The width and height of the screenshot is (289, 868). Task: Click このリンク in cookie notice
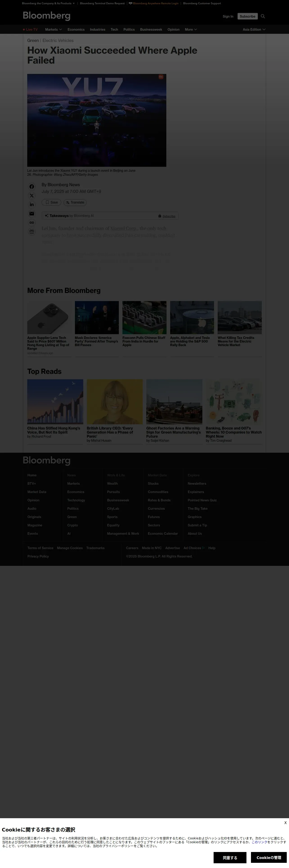coord(259,842)
